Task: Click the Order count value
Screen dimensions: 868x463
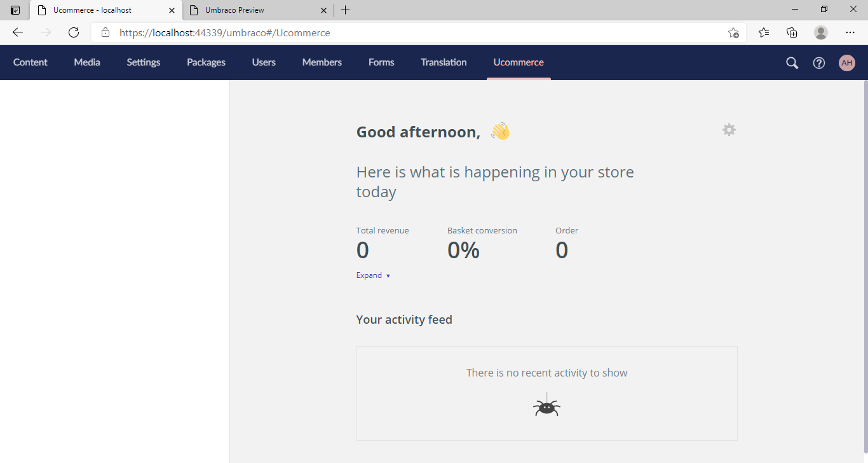Action: coord(562,251)
